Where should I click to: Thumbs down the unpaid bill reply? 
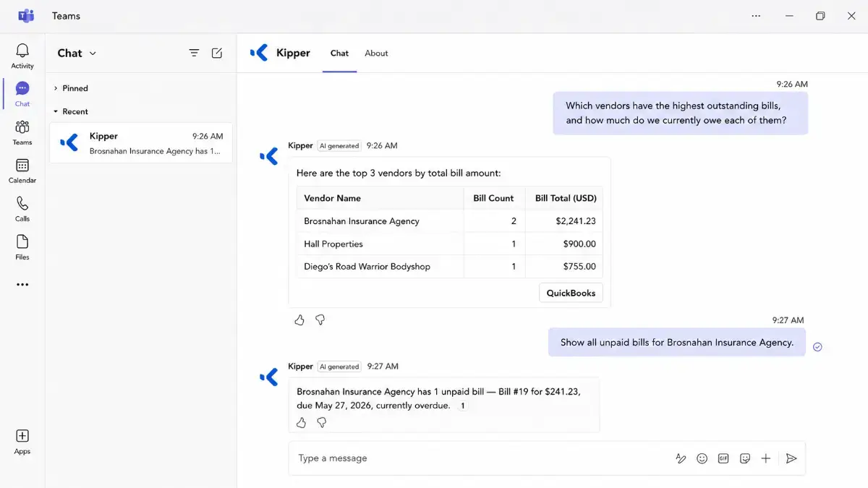pos(322,422)
